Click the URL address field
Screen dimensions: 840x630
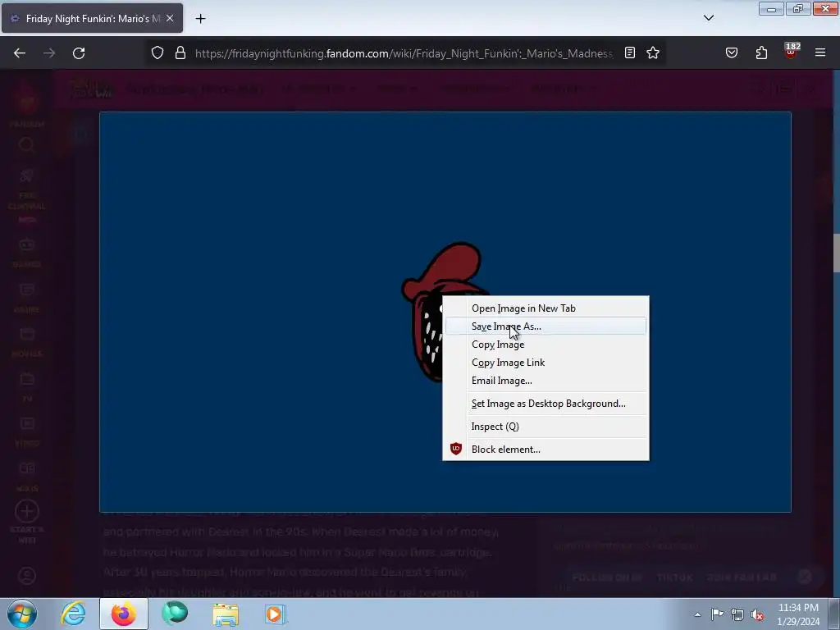click(404, 53)
